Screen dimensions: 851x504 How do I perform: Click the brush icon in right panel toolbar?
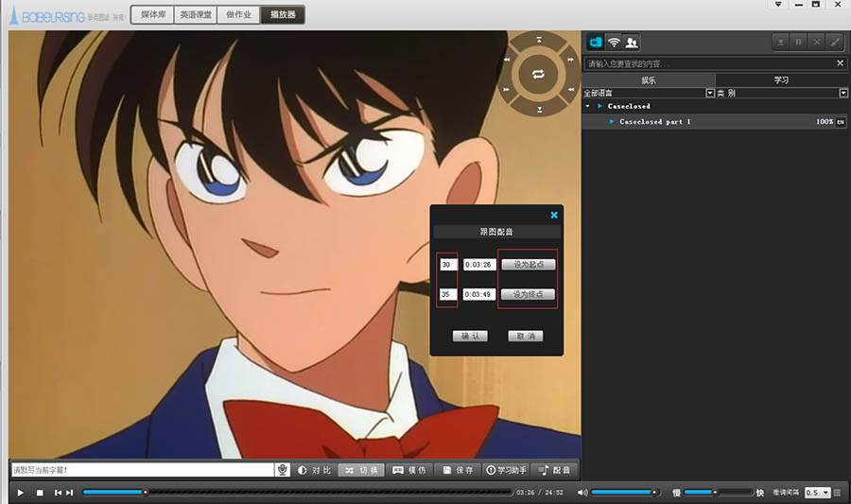pos(835,42)
